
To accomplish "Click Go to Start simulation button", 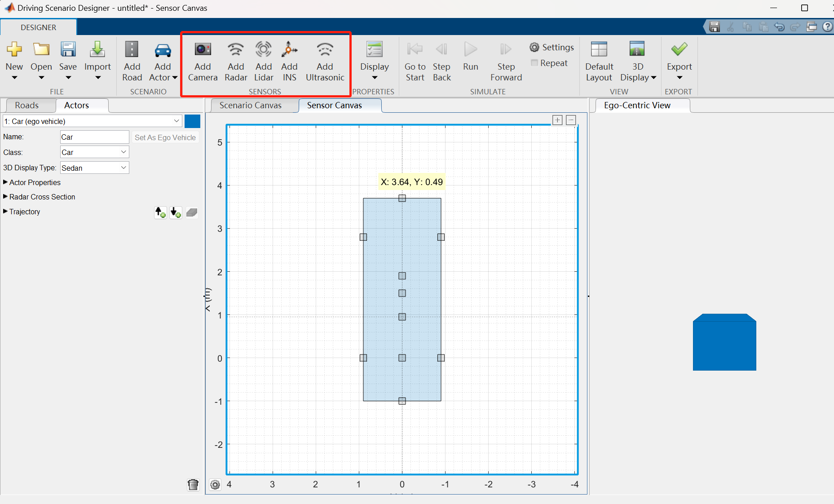I will (415, 61).
